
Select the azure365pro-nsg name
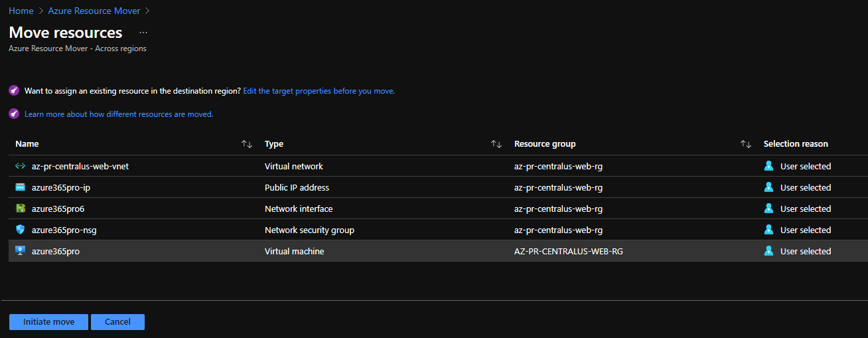pos(64,230)
